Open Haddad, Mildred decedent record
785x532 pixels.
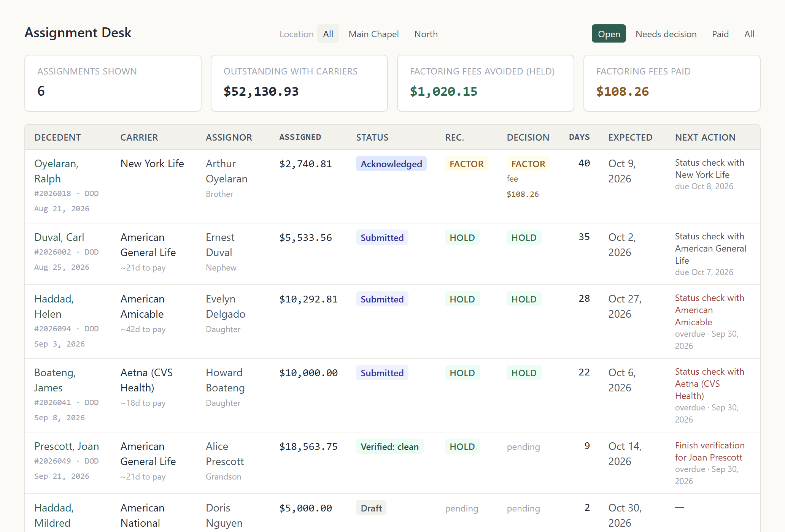[x=54, y=515]
